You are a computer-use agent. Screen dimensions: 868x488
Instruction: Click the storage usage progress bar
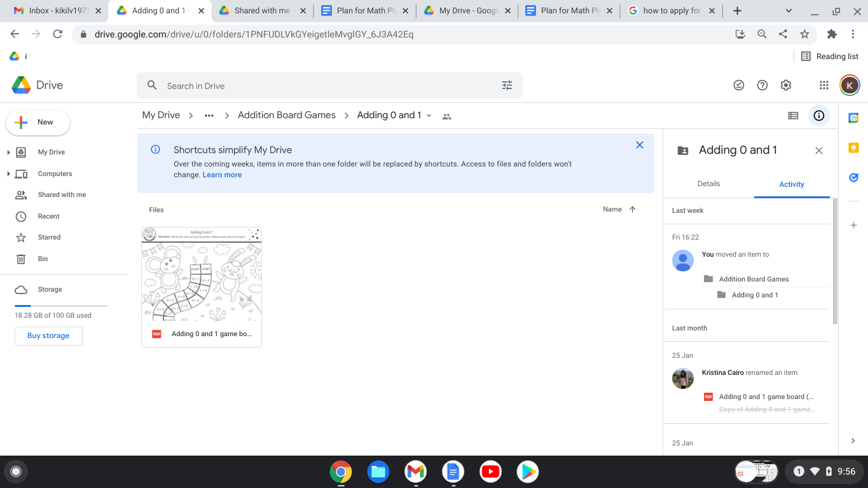pyautogui.click(x=61, y=306)
